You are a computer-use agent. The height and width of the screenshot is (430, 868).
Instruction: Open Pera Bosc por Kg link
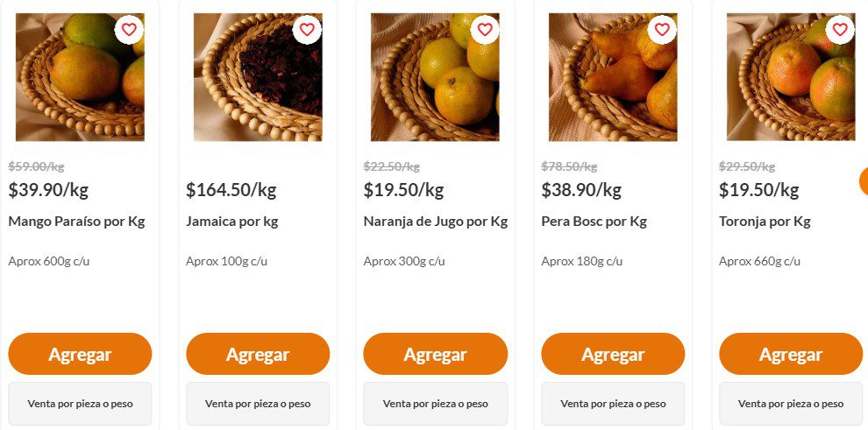(x=594, y=222)
